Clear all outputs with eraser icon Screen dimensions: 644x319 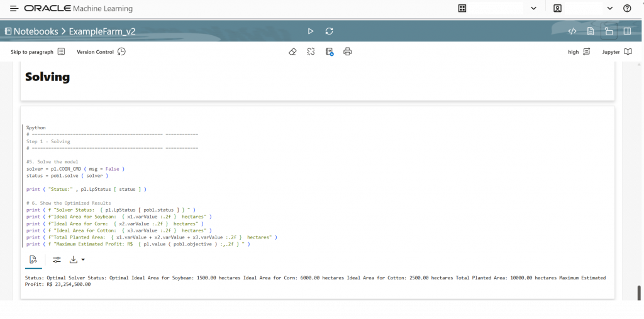tap(292, 51)
